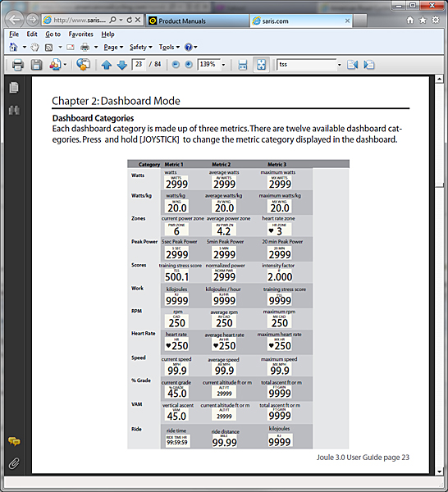The height and width of the screenshot is (492, 448).
Task: Click the Heart Rate category row label
Action: click(143, 333)
